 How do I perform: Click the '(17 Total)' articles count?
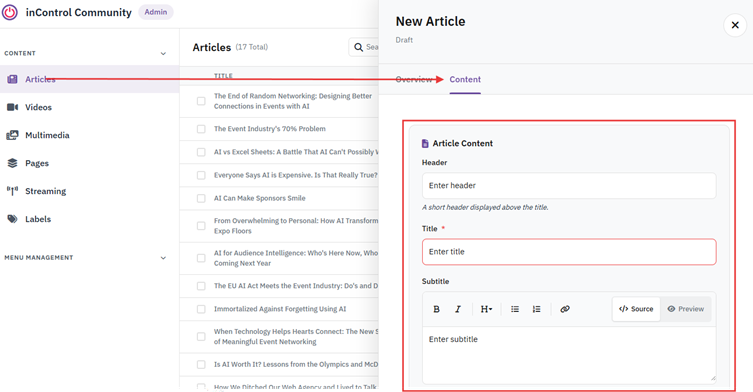click(252, 47)
